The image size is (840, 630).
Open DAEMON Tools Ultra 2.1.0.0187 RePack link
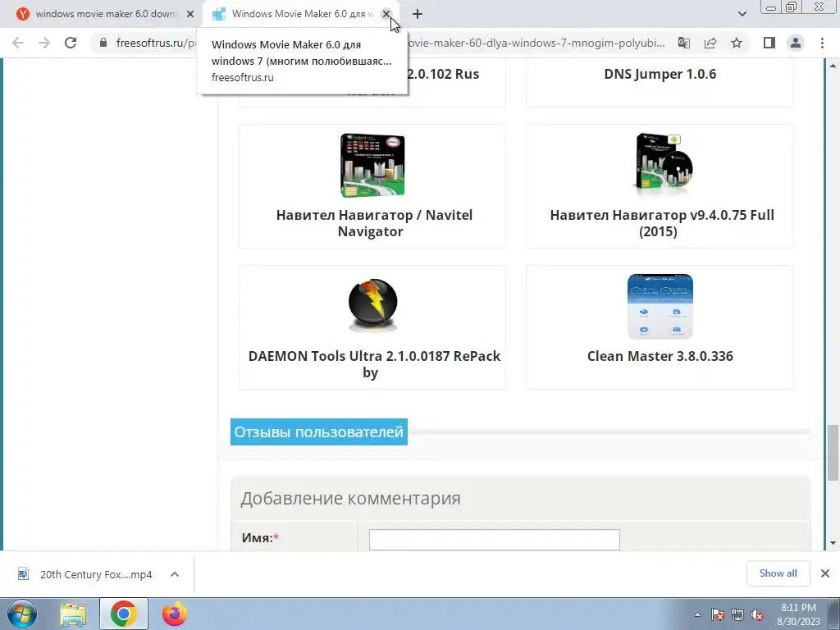(x=374, y=364)
